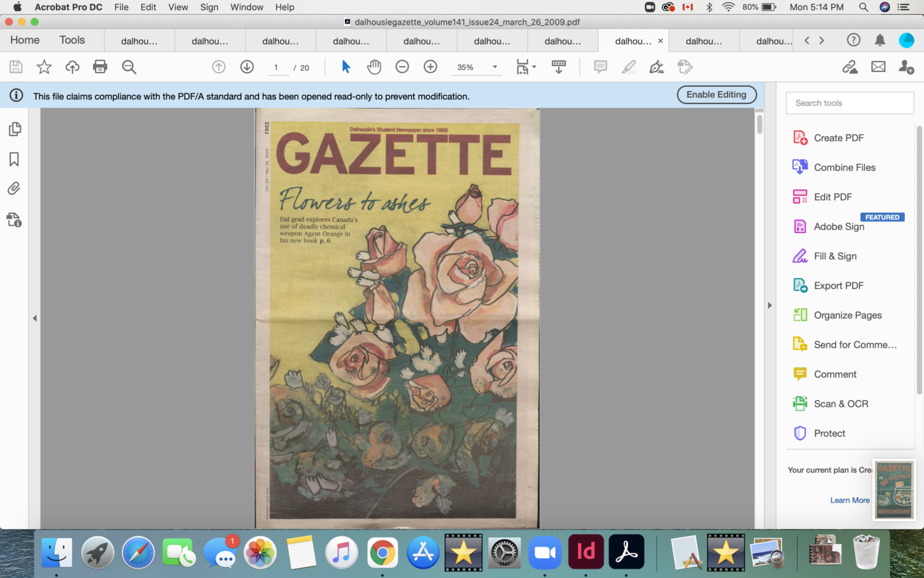924x578 pixels.
Task: Switch to the Tools tab
Action: 72,40
